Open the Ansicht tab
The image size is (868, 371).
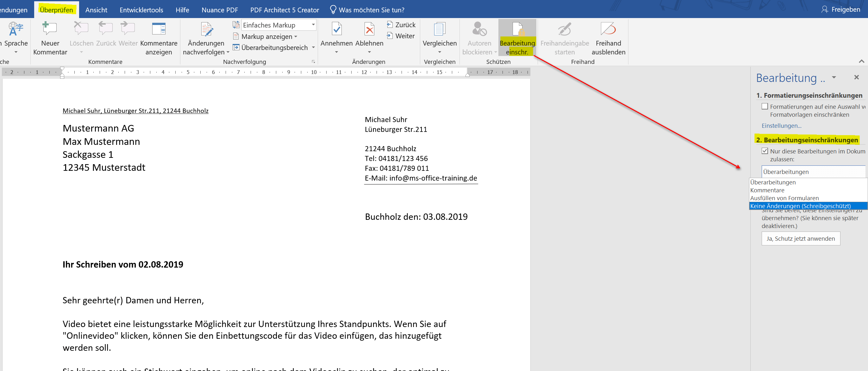[97, 10]
